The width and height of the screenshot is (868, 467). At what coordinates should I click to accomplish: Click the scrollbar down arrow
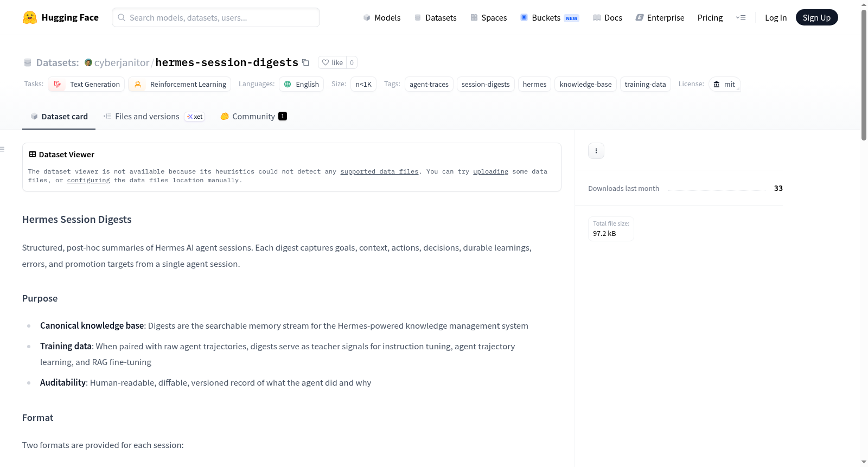coord(864,462)
